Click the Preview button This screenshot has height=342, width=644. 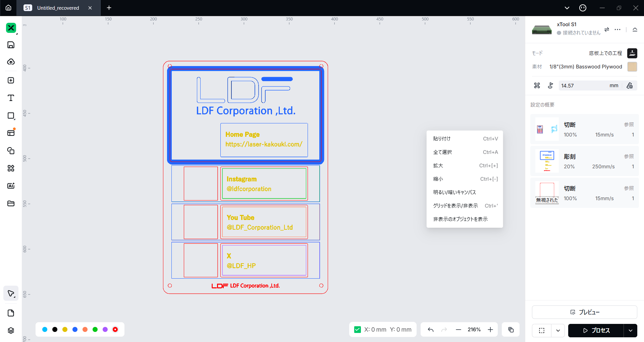click(584, 312)
